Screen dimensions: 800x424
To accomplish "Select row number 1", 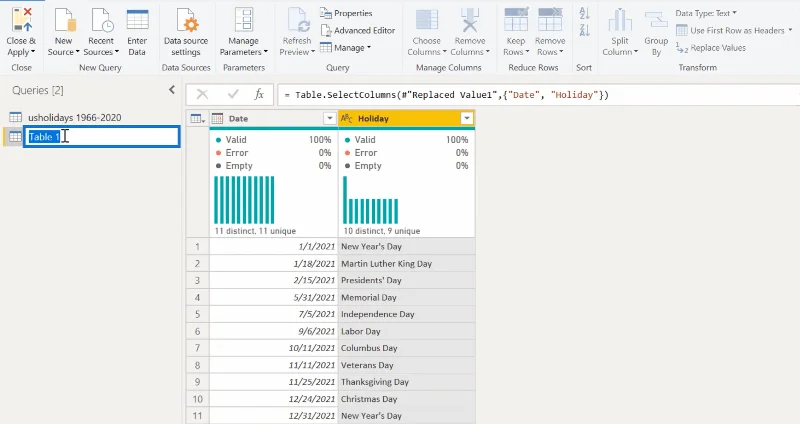I will [x=197, y=246].
